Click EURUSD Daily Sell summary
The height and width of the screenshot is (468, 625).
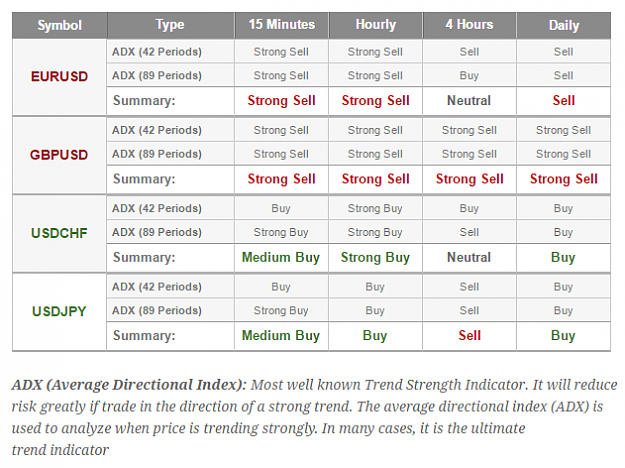coord(564,100)
